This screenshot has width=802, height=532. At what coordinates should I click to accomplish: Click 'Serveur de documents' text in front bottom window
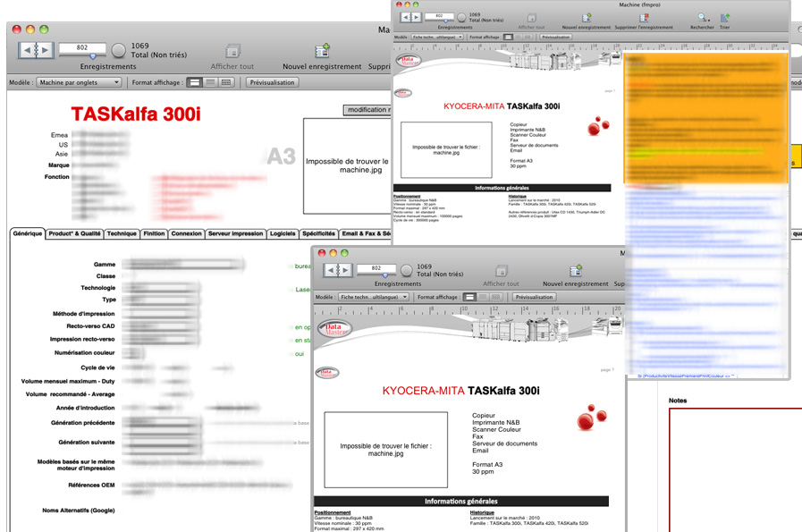tap(504, 443)
